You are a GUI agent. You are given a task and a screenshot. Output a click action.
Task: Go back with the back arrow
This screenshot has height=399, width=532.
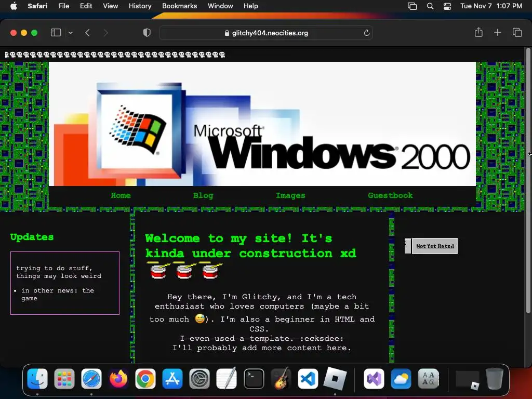87,33
